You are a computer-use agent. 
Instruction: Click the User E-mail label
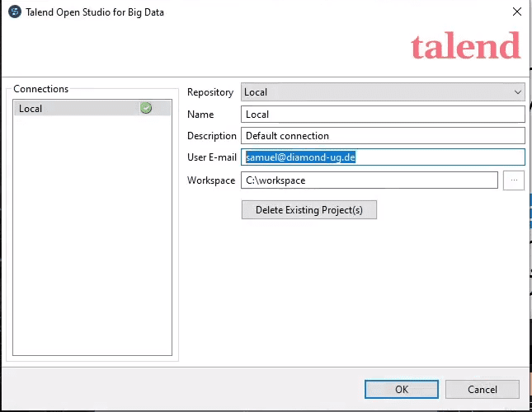point(212,157)
